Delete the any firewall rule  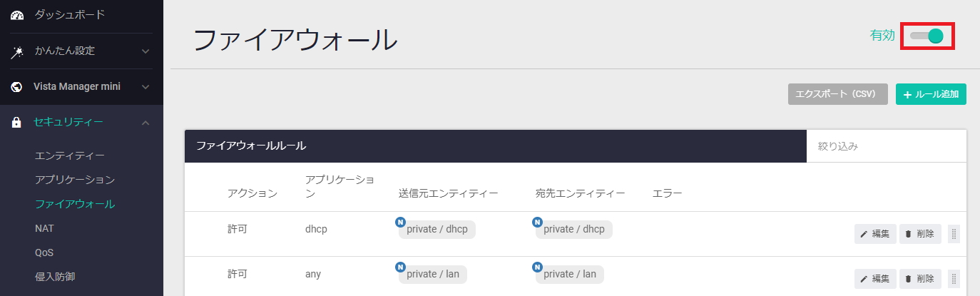[920, 279]
